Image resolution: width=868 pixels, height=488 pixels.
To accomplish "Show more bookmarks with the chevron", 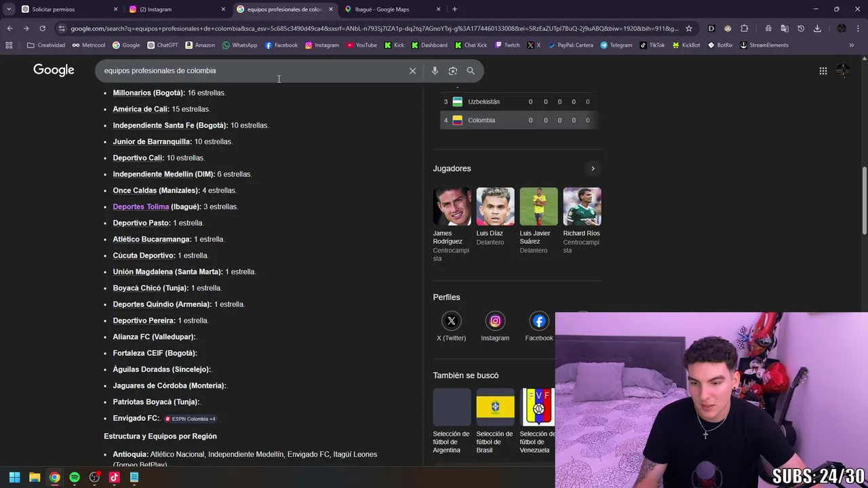I will coord(852,45).
